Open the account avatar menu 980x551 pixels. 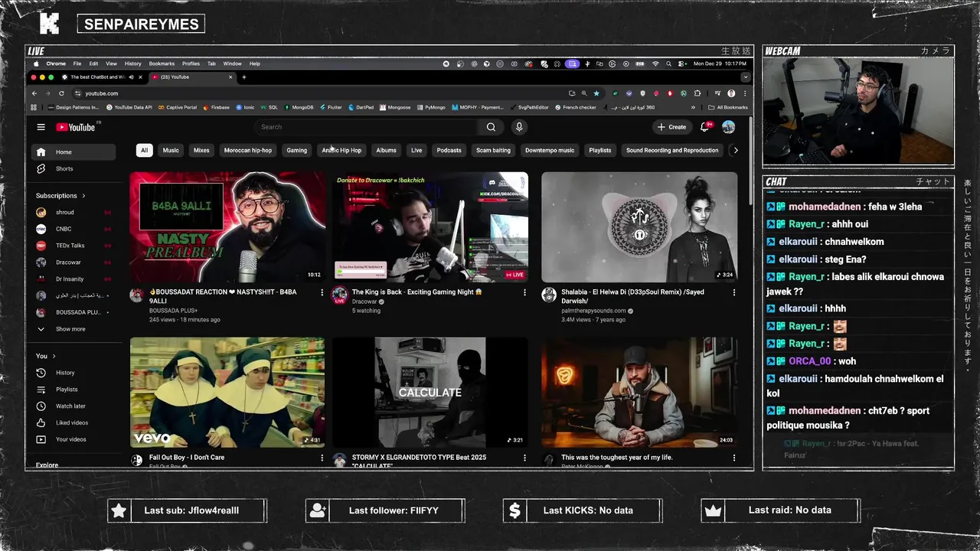click(x=728, y=127)
